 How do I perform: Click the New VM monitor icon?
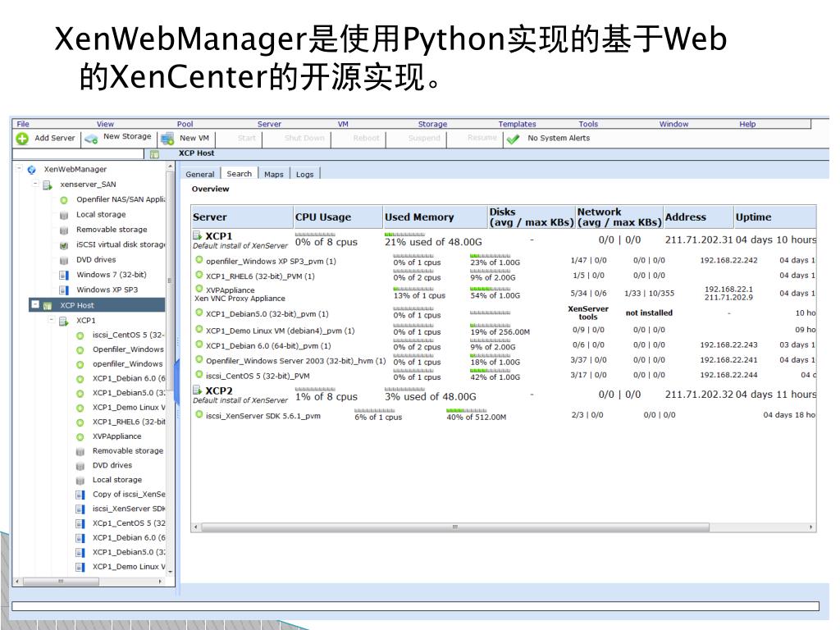pyautogui.click(x=167, y=139)
